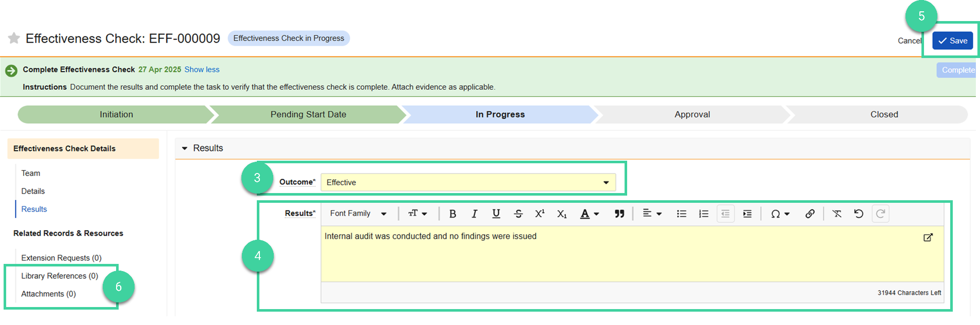Cancel editing the record
The width and height of the screenshot is (980, 325).
tap(909, 41)
